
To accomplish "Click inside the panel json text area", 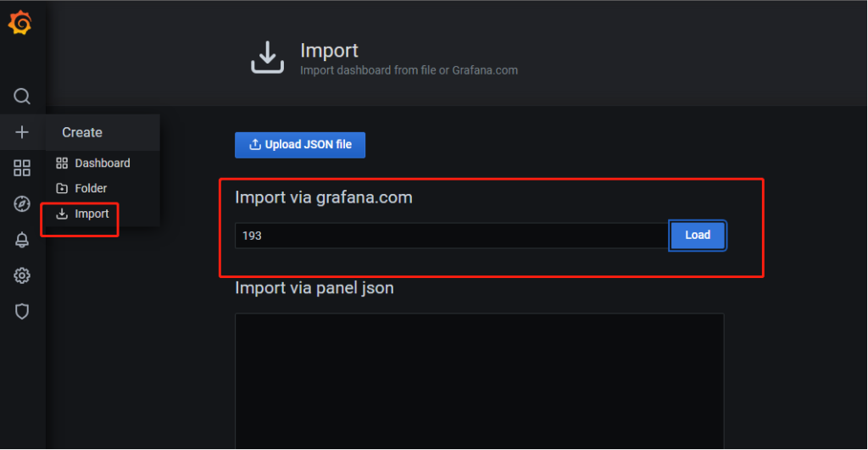I will tap(480, 381).
